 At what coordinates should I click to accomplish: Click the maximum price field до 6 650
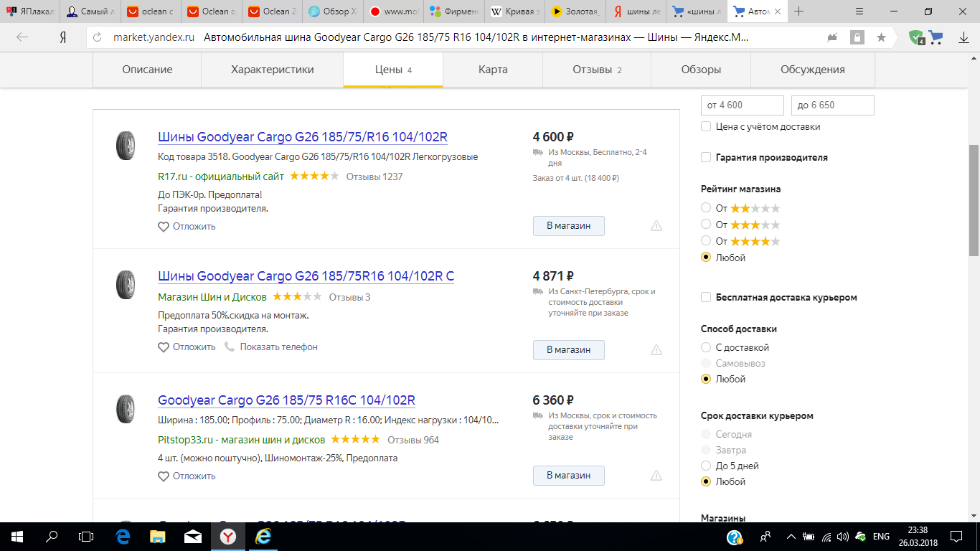pos(833,105)
